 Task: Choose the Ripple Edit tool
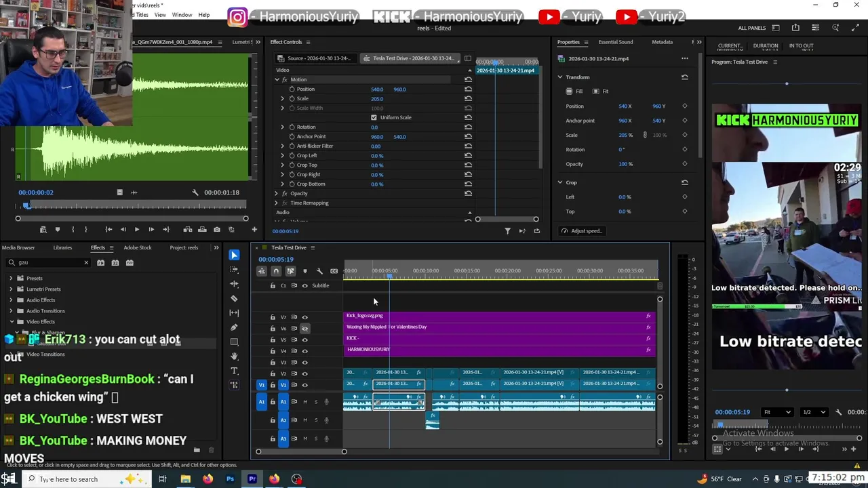(234, 284)
